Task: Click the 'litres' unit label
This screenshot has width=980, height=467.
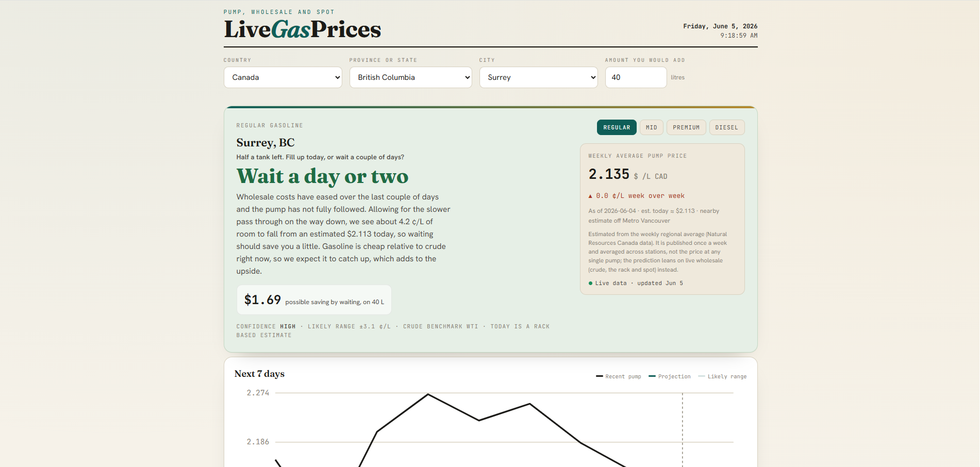Action: coord(677,77)
